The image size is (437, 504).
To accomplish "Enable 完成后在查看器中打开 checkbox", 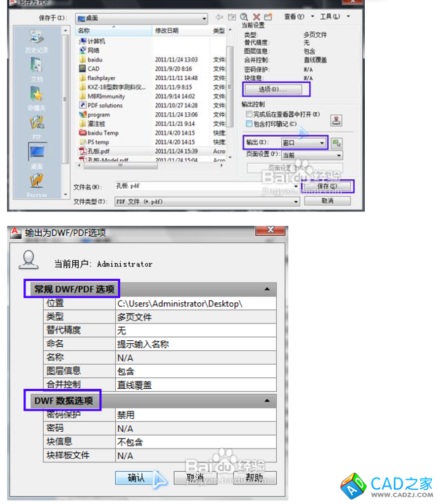I will [x=247, y=115].
